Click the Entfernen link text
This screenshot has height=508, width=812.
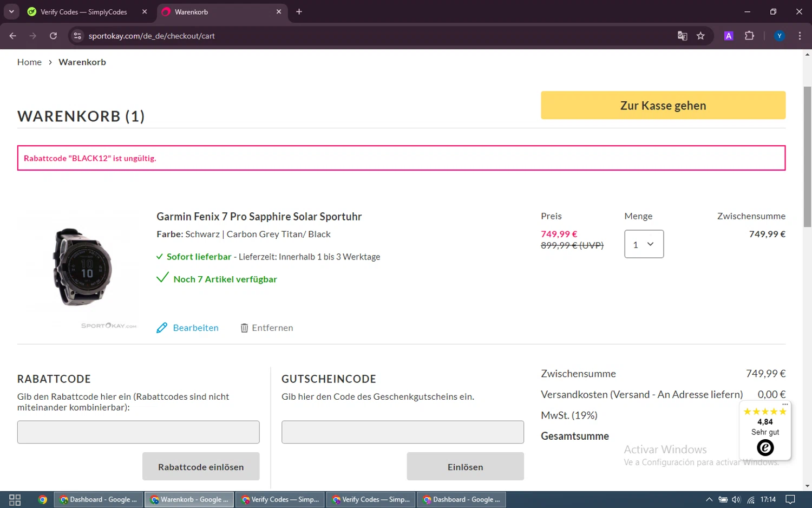pos(272,328)
